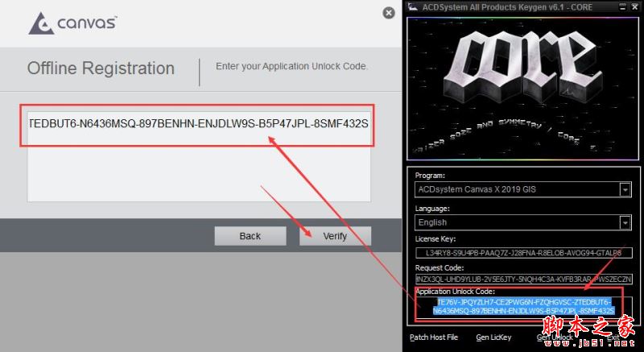
Task: Click Gen Unlock
Action: coord(555,338)
